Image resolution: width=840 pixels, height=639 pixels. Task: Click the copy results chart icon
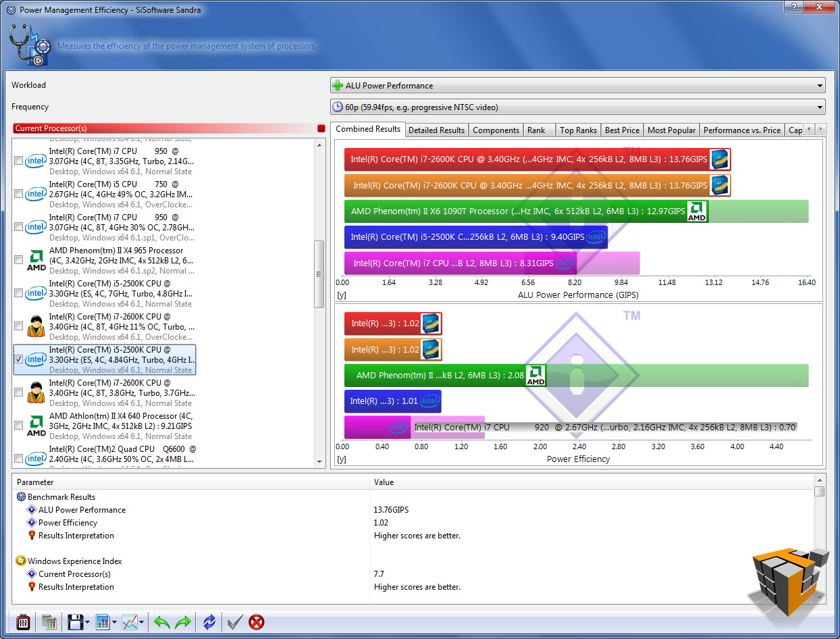pos(49,622)
